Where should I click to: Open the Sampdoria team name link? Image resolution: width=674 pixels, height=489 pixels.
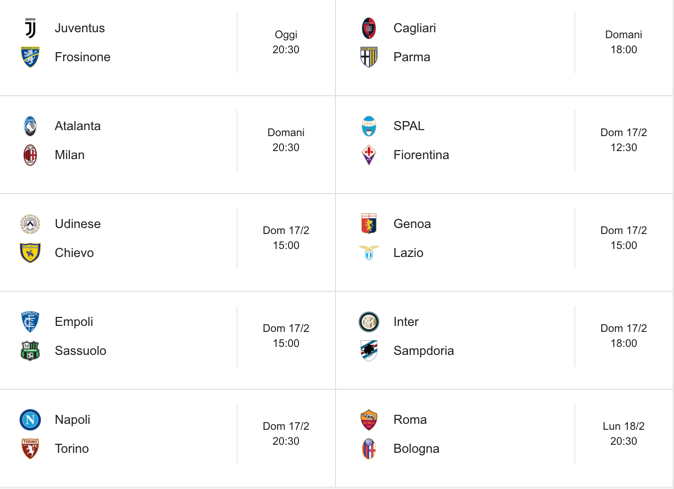(x=423, y=351)
